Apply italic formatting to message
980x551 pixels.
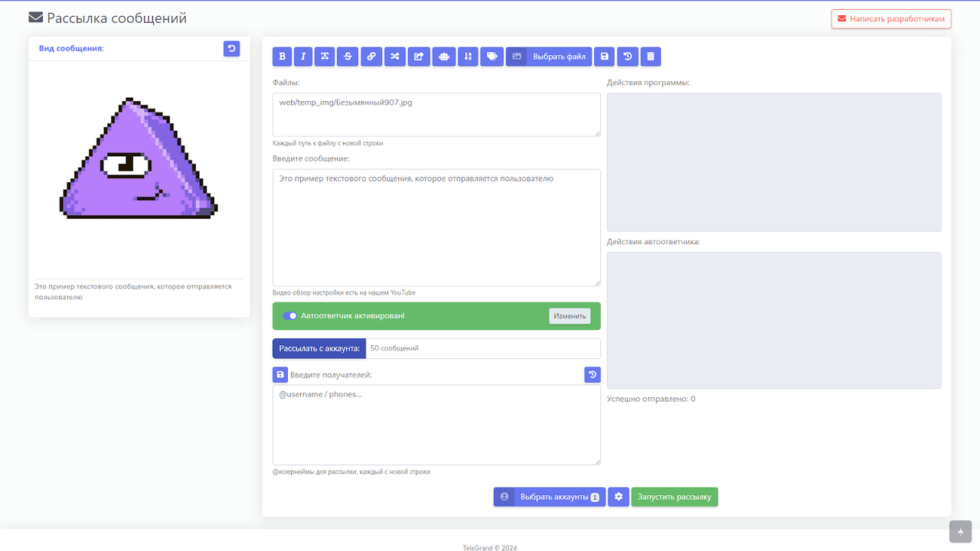pyautogui.click(x=303, y=57)
